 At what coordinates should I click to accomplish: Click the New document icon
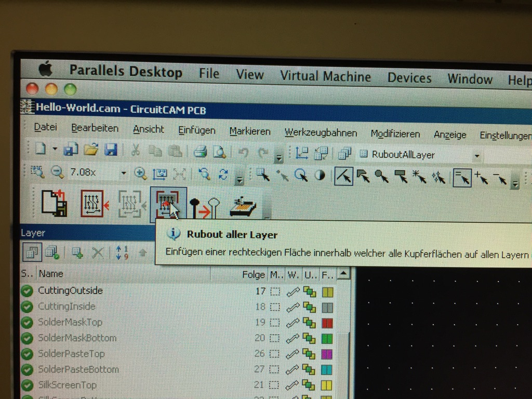coord(41,149)
